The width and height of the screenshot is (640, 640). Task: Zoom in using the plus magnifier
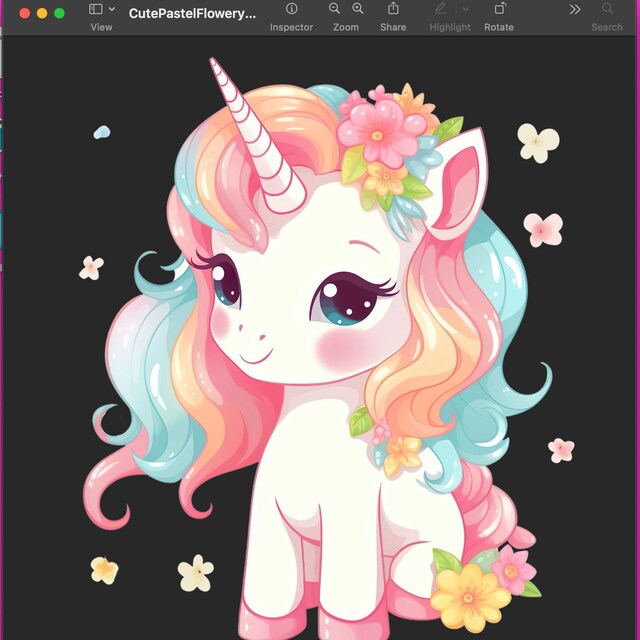[x=358, y=9]
